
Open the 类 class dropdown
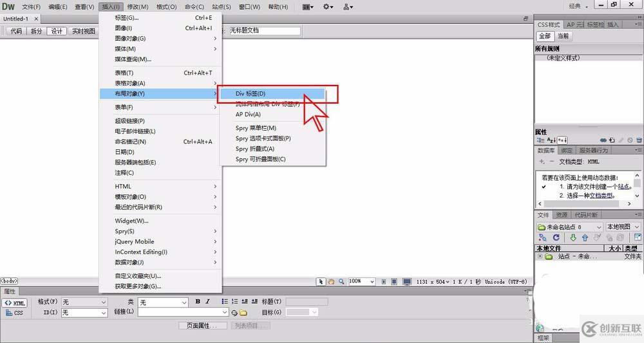pos(163,302)
